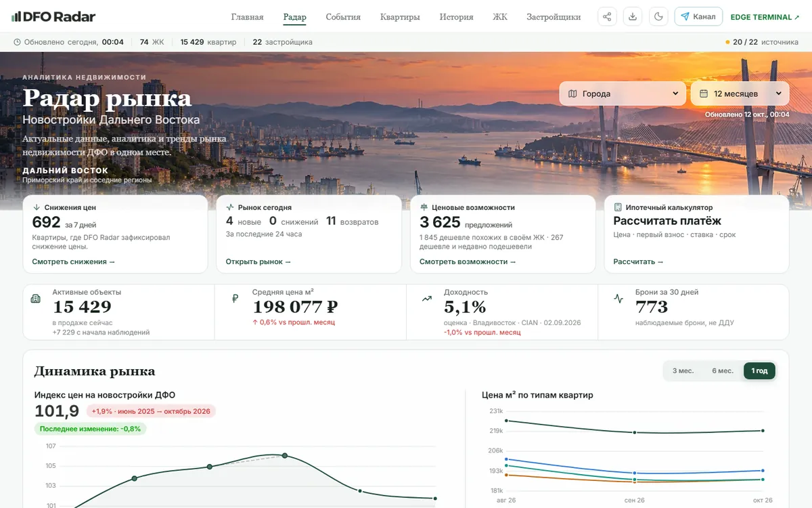Click the scales icon beside Ценовые возможности

tap(424, 207)
